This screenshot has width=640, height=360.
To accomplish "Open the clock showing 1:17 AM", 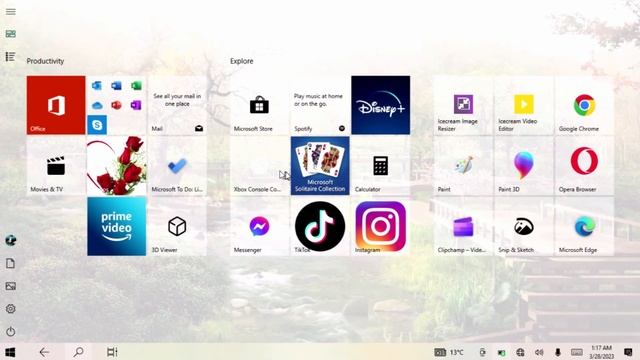I will click(602, 352).
